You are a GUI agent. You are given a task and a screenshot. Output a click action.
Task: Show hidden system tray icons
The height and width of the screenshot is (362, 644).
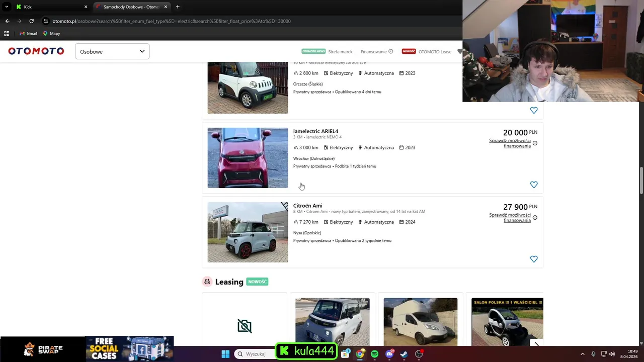(x=583, y=354)
